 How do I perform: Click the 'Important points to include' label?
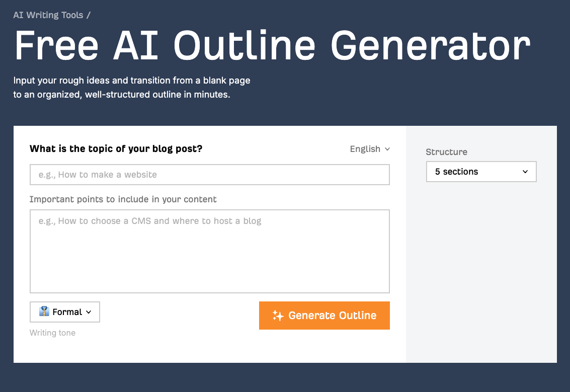coord(123,199)
